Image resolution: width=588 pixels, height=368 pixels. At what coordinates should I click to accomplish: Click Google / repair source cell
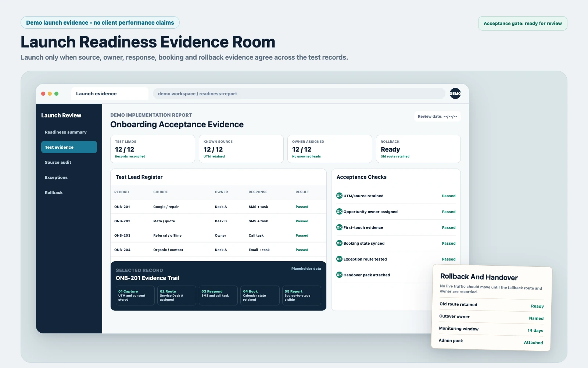click(166, 207)
